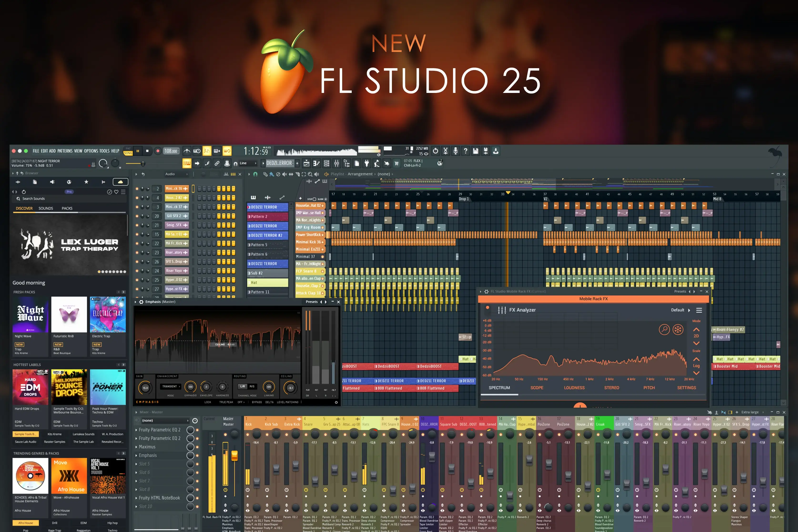Image resolution: width=798 pixels, height=532 pixels.
Task: Select the Hat pattern in picker
Action: (267, 282)
